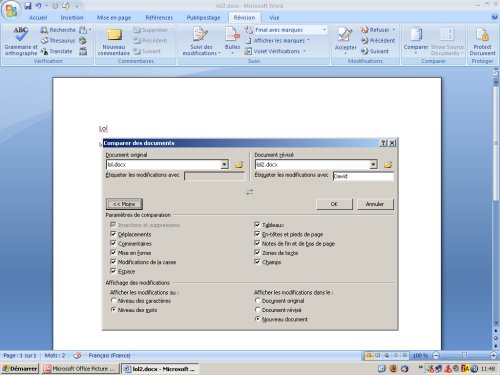
Task: Expand the Document révisé combo box
Action: click(x=373, y=164)
